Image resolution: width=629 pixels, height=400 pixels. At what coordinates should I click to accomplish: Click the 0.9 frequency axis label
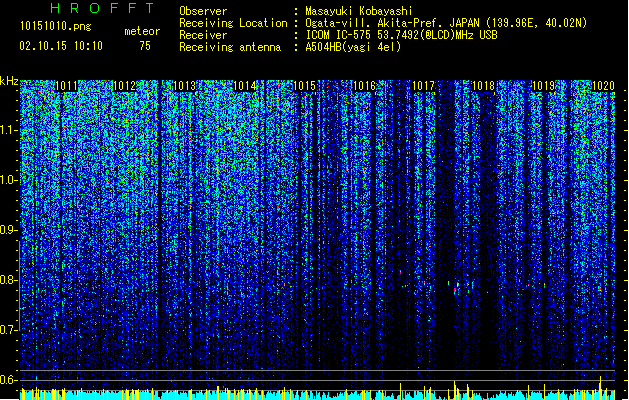[9, 230]
